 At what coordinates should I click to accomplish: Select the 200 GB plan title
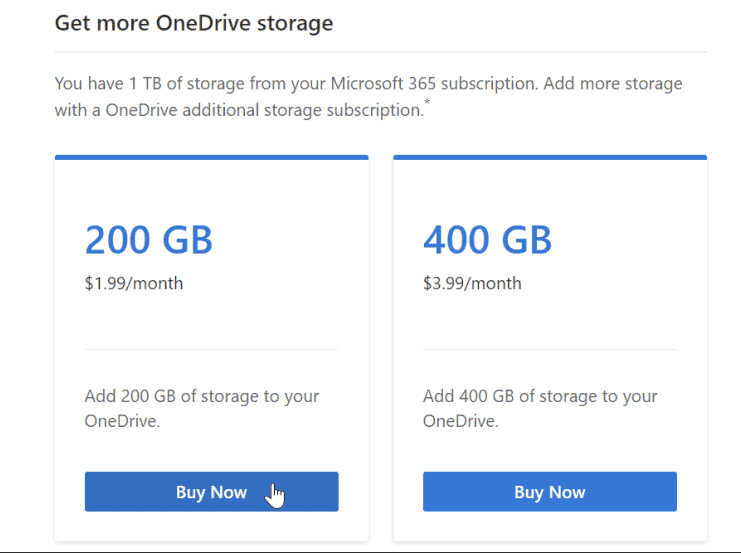tap(148, 240)
